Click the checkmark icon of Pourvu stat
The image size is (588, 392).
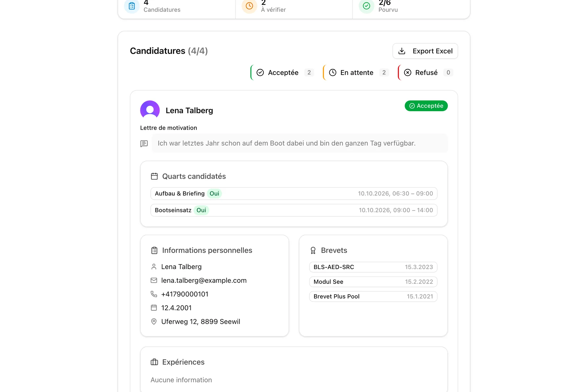click(x=367, y=6)
